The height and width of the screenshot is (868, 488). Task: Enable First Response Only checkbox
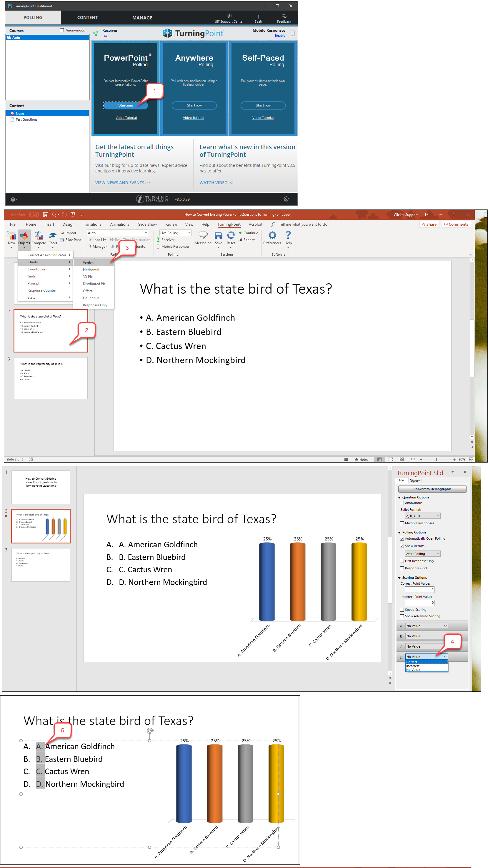402,561
